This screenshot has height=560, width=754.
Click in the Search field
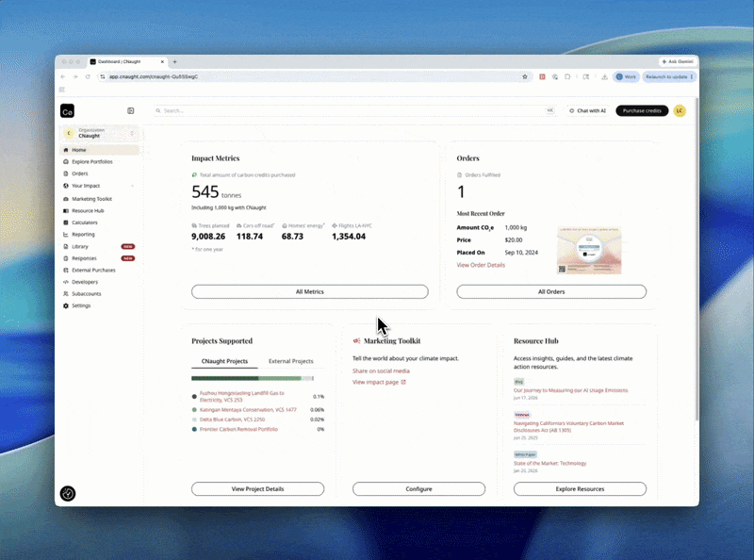click(355, 110)
